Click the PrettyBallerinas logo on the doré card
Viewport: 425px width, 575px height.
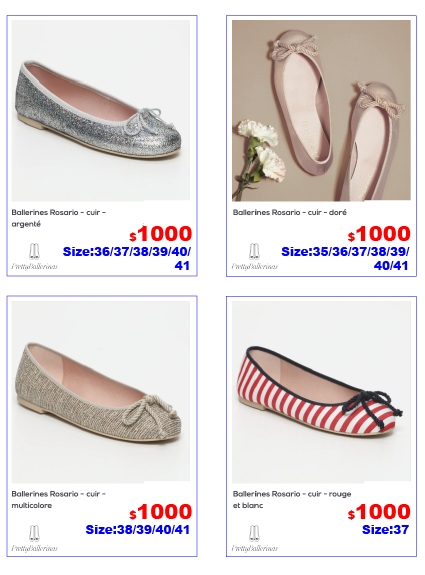pos(254,257)
